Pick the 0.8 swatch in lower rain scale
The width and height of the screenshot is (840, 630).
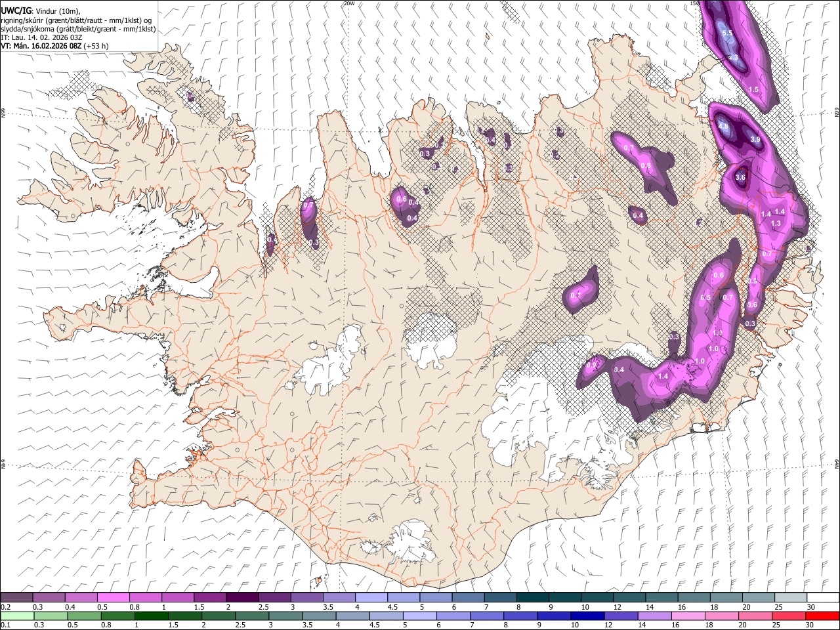point(118,616)
